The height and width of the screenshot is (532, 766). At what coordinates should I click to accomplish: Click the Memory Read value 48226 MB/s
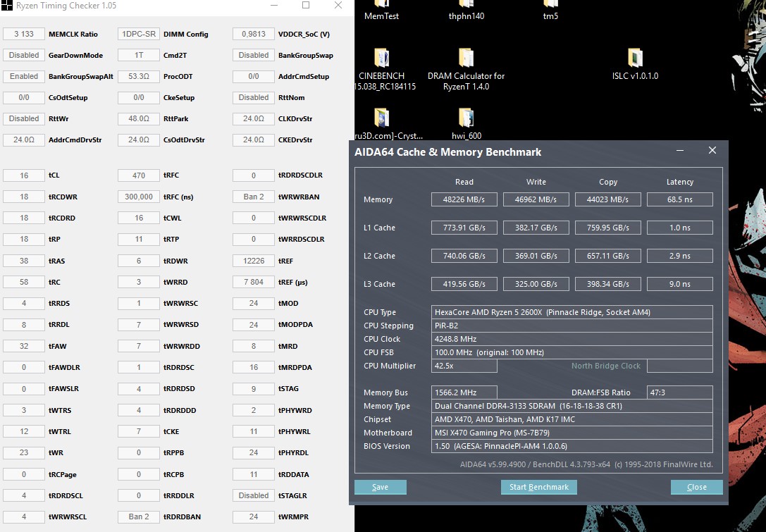[x=464, y=199]
